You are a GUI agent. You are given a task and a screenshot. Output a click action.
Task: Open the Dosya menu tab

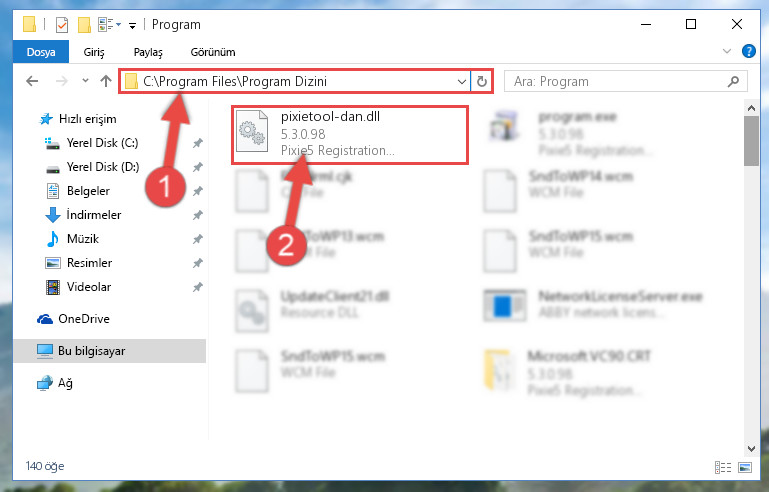coord(41,52)
